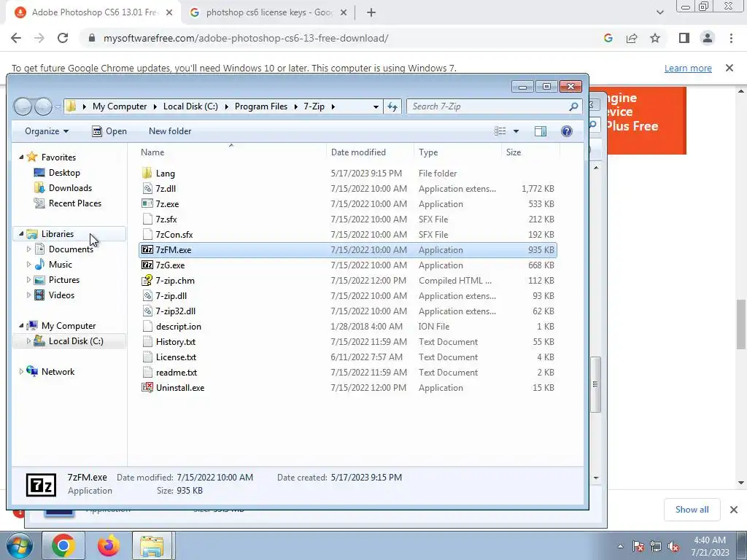Click Chrome icon in taskbar
This screenshot has height=560, width=747.
click(63, 545)
